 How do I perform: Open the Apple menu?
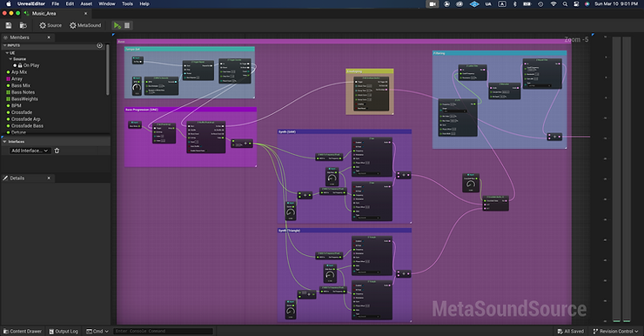[x=8, y=3]
